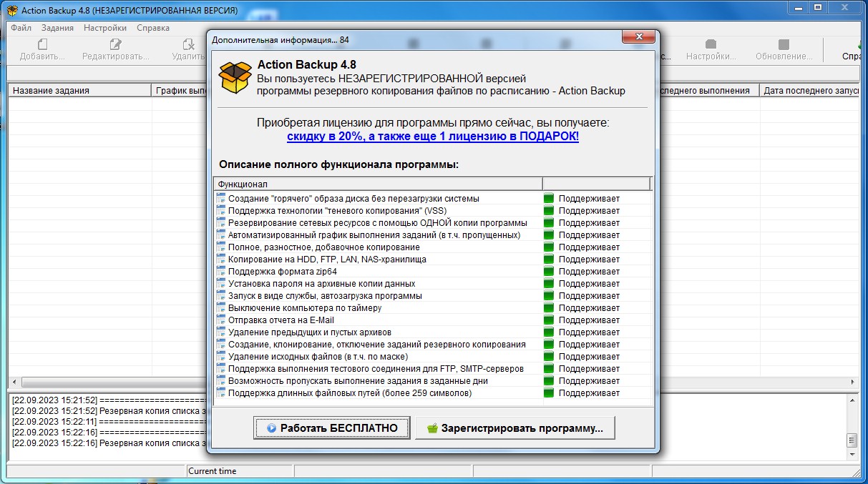868x484 pixels.
Task: Click the app icon in main window title bar
Action: point(12,11)
